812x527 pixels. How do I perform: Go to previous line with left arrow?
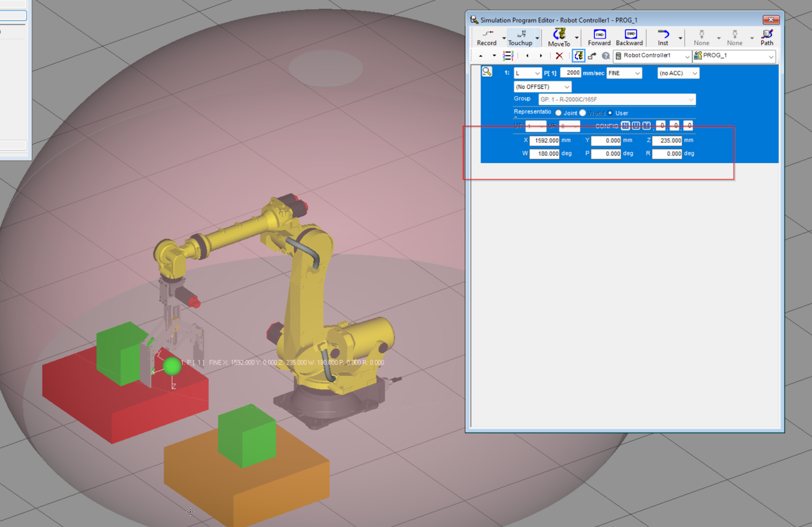click(x=527, y=56)
